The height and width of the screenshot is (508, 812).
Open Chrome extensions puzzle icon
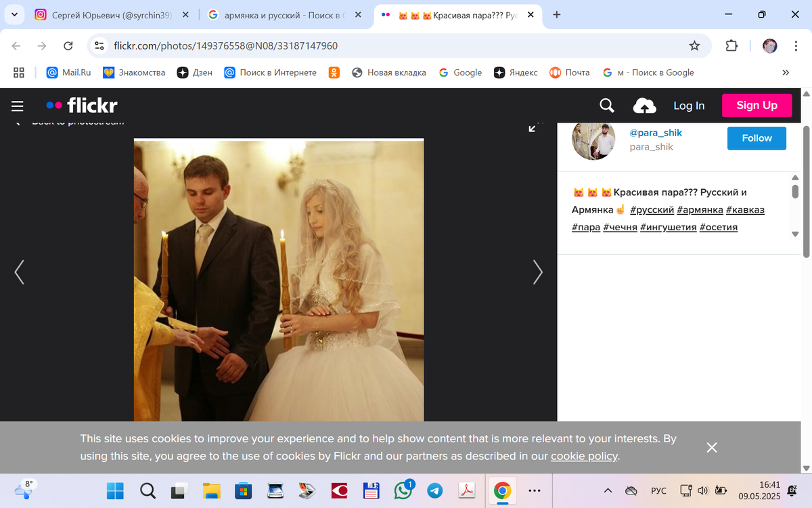tap(731, 46)
